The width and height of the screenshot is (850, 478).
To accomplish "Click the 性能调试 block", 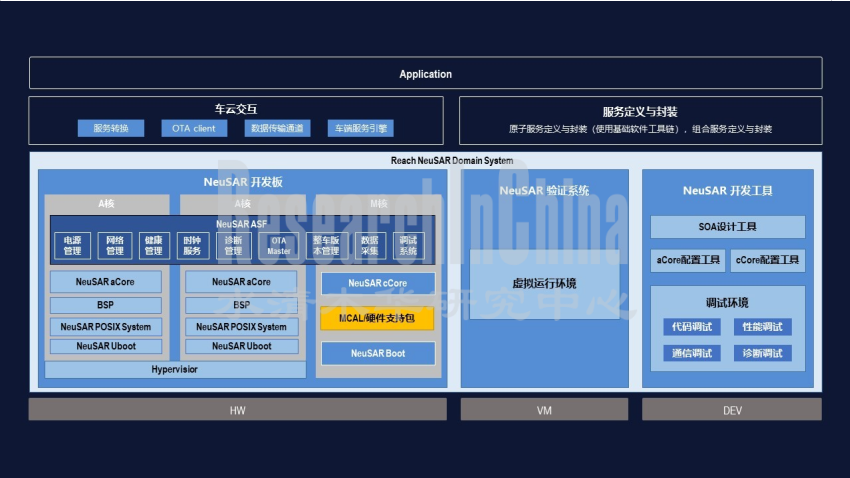I will coord(763,327).
